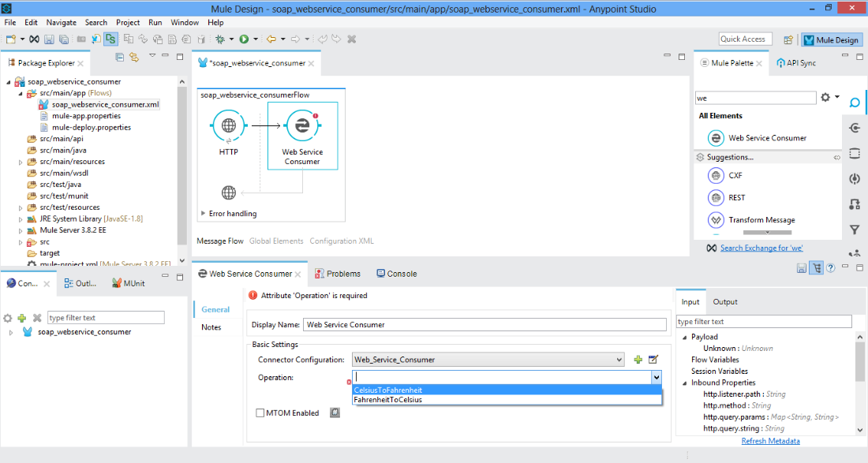
Task: Toggle Link with Editor in Package Explorer
Action: pyautogui.click(x=134, y=57)
